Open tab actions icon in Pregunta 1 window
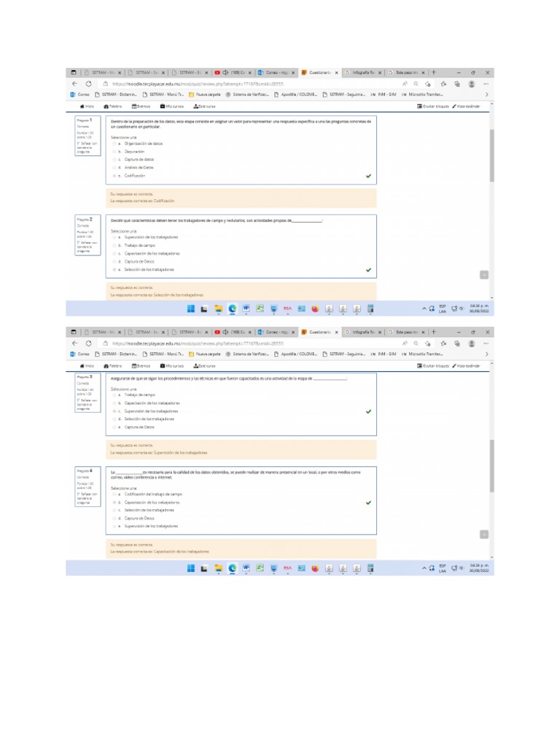 pyautogui.click(x=74, y=72)
